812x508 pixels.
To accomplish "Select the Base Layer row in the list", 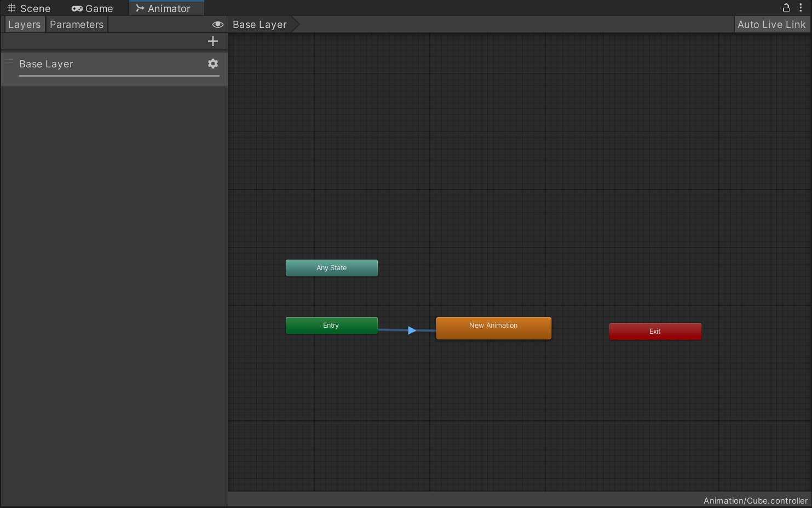I will (110, 64).
